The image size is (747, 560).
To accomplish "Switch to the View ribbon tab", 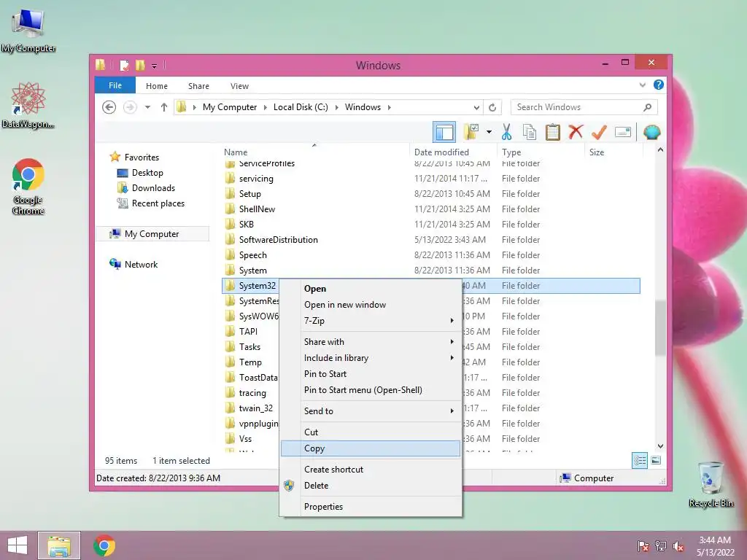I will click(239, 86).
